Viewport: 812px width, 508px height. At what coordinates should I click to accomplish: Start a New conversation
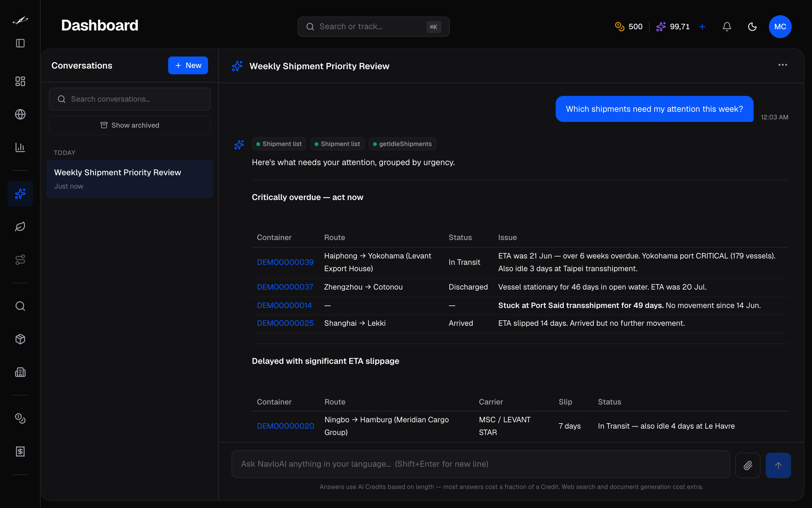coord(188,65)
